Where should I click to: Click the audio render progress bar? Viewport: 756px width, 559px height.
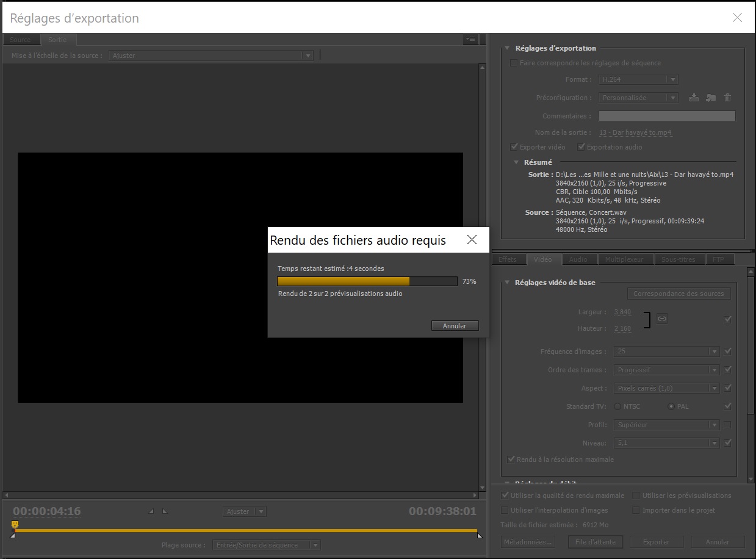pyautogui.click(x=367, y=281)
